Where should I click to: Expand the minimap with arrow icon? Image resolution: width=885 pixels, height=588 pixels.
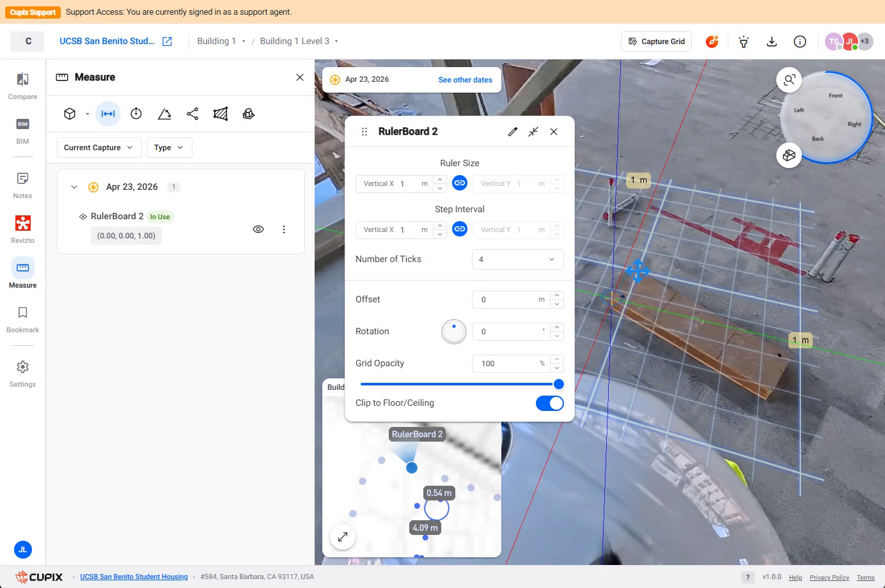click(x=343, y=537)
